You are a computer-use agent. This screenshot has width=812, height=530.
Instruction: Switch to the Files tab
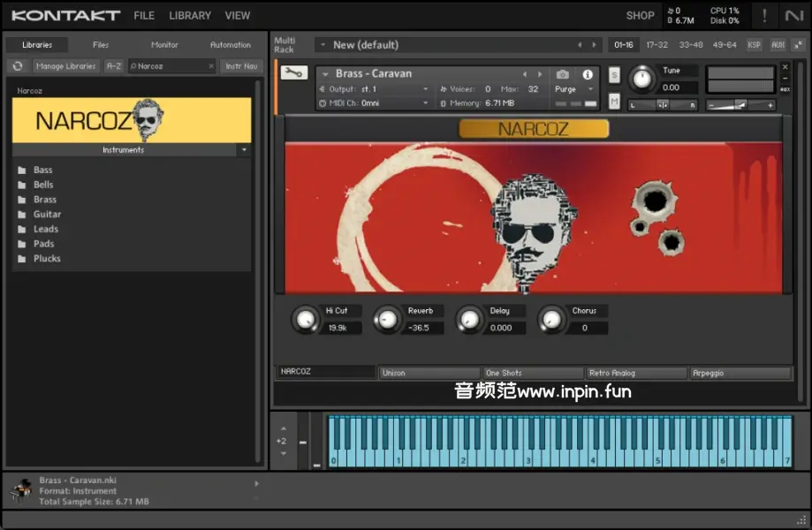tap(101, 45)
